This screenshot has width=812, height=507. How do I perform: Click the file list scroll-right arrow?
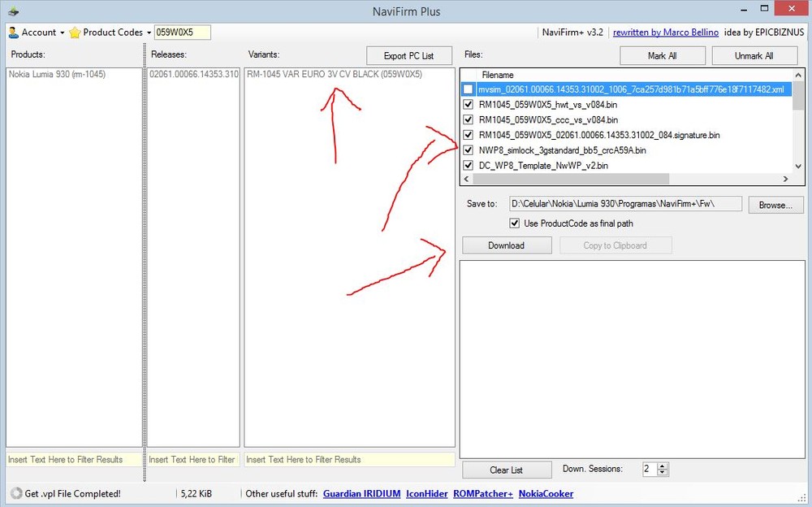point(785,179)
